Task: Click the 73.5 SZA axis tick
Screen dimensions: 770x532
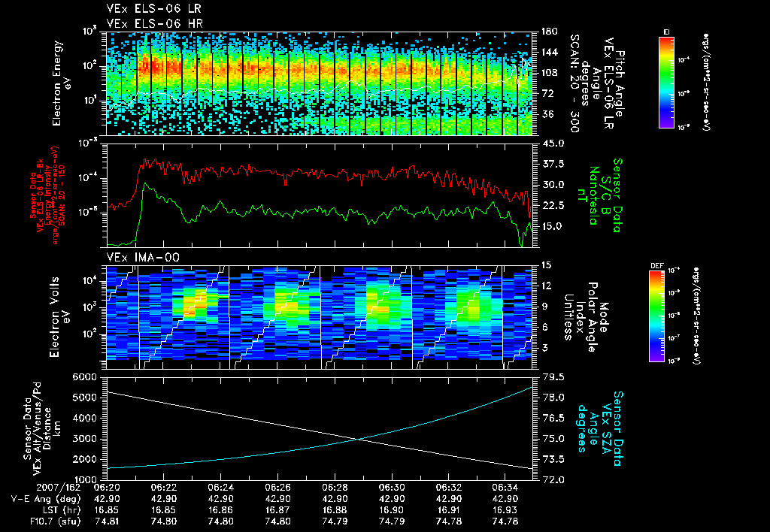Action: click(552, 459)
